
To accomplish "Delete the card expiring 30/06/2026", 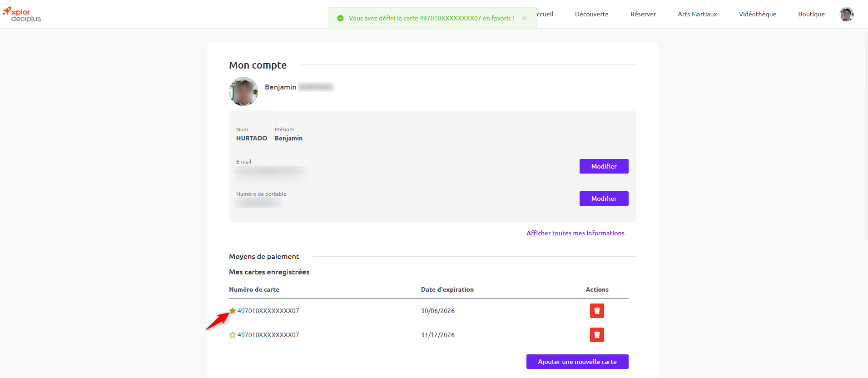I will click(x=597, y=311).
